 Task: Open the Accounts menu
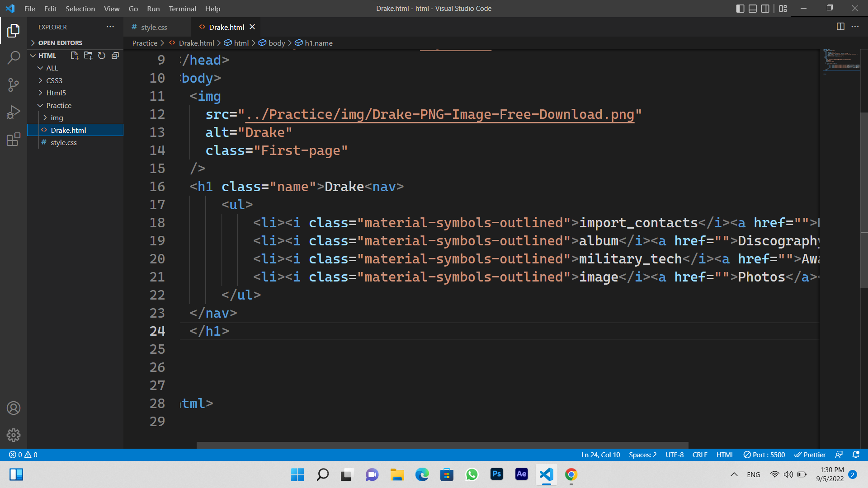[14, 408]
